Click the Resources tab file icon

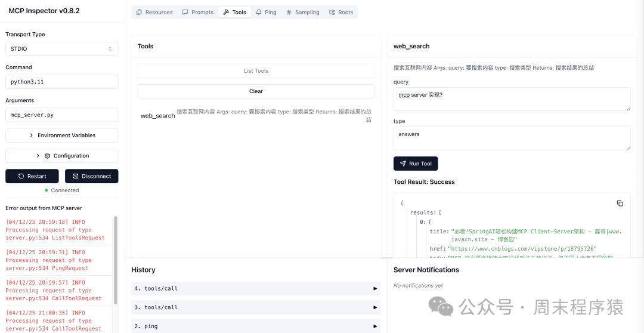point(139,13)
